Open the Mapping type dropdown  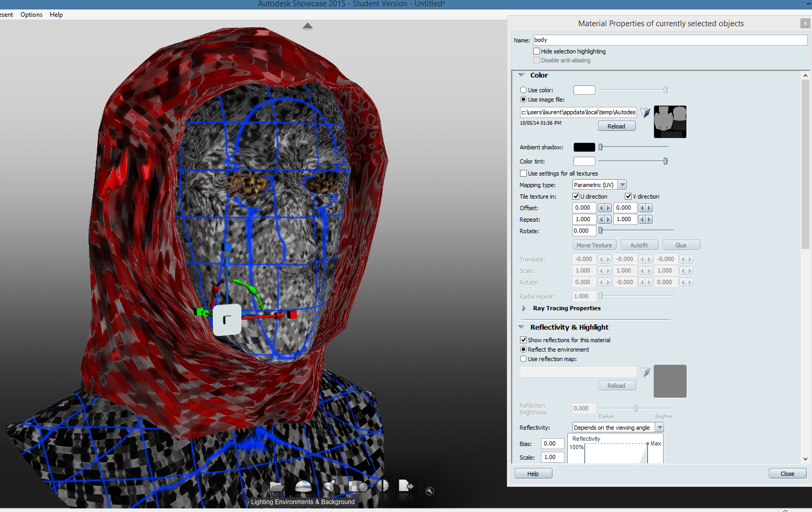(x=622, y=184)
